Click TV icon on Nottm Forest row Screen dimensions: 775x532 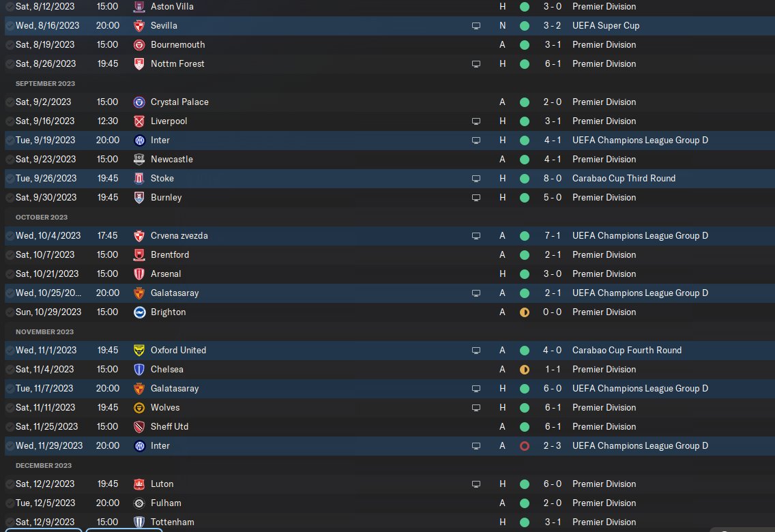(476, 63)
